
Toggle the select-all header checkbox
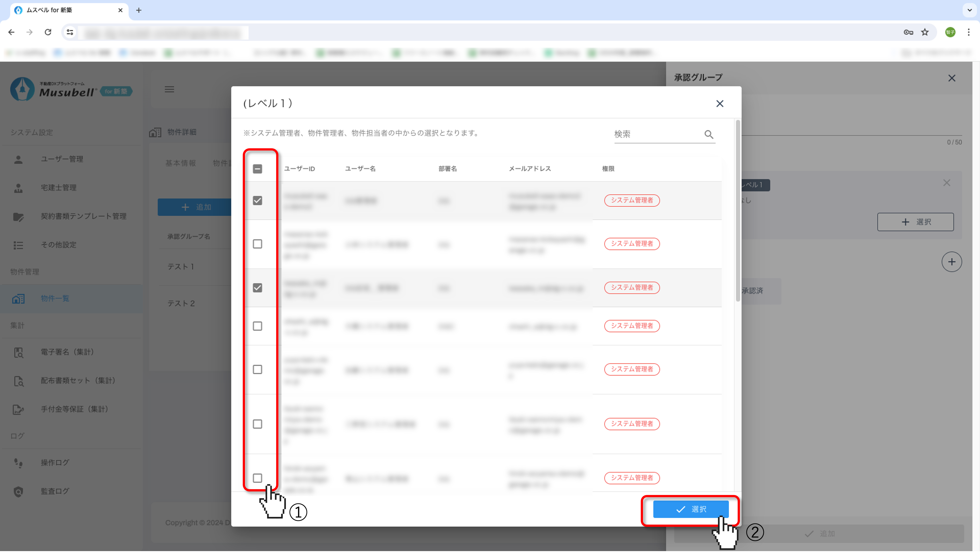pos(257,169)
